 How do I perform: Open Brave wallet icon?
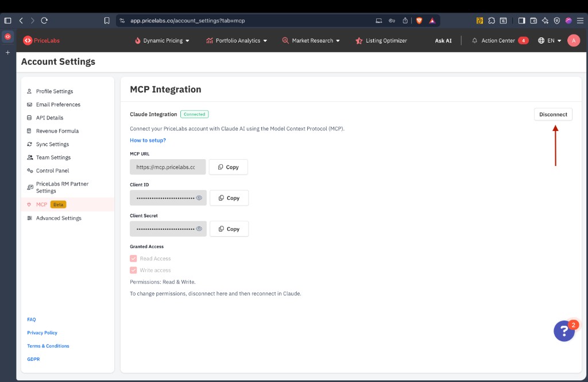[533, 21]
